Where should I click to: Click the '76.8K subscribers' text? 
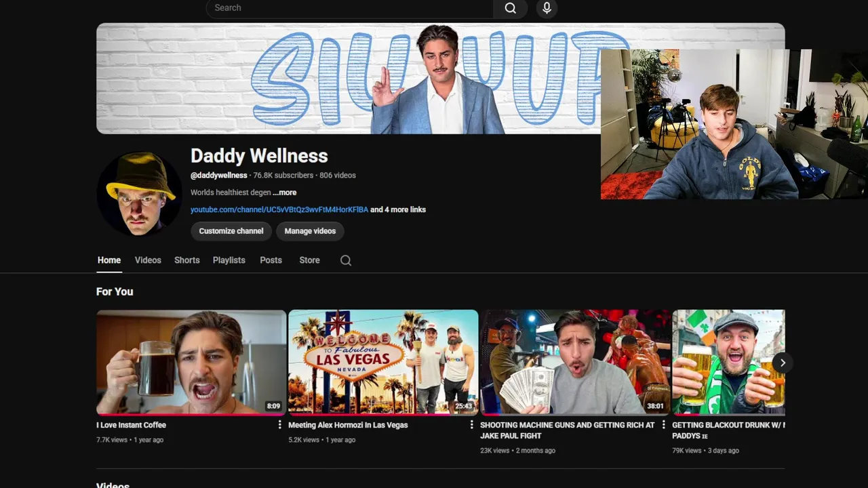283,176
